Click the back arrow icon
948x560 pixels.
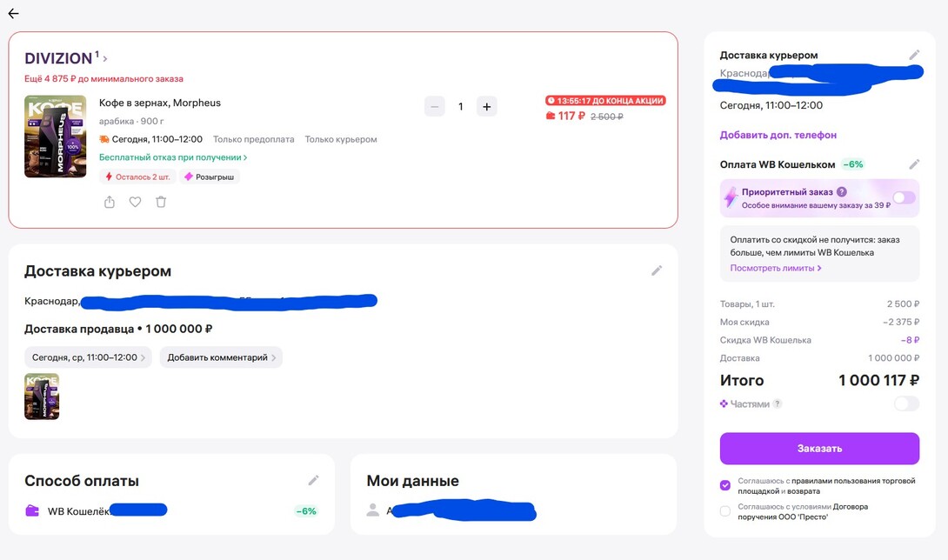coord(13,14)
